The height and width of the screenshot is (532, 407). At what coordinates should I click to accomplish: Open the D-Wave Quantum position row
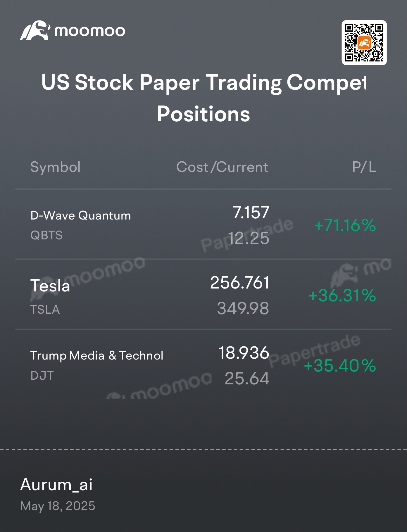coord(203,224)
